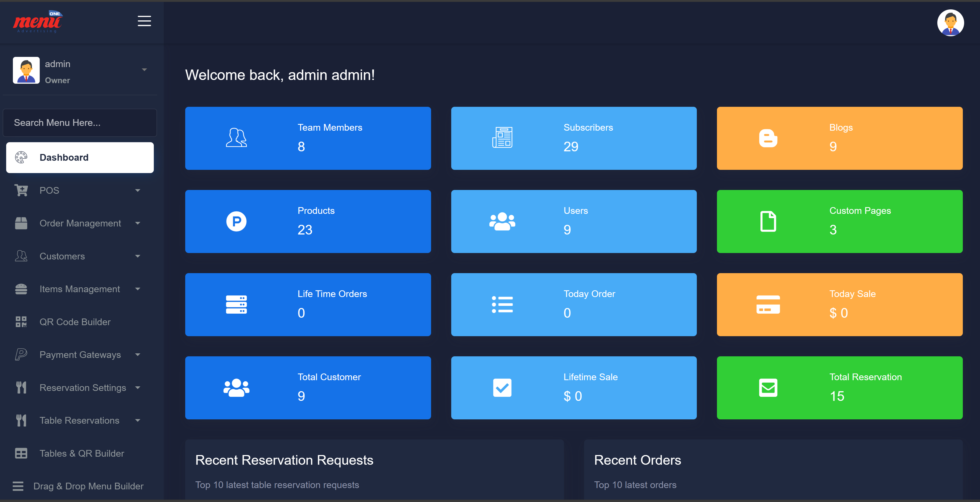Open the profile avatar in the top-right corner

pos(951,23)
